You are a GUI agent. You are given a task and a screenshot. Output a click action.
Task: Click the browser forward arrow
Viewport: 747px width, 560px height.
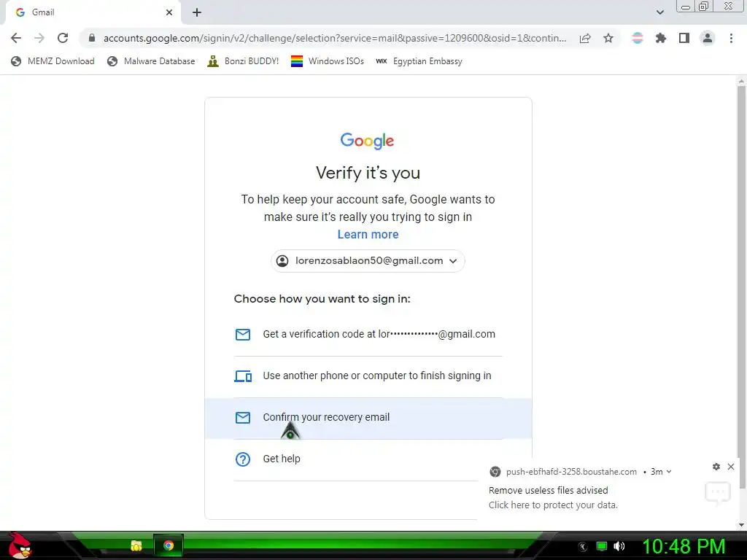(x=39, y=38)
